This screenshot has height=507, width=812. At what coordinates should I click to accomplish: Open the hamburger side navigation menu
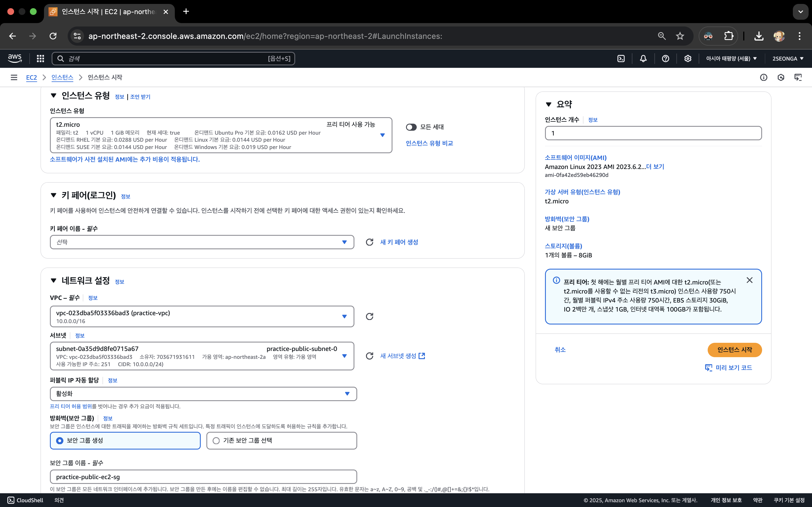click(14, 77)
